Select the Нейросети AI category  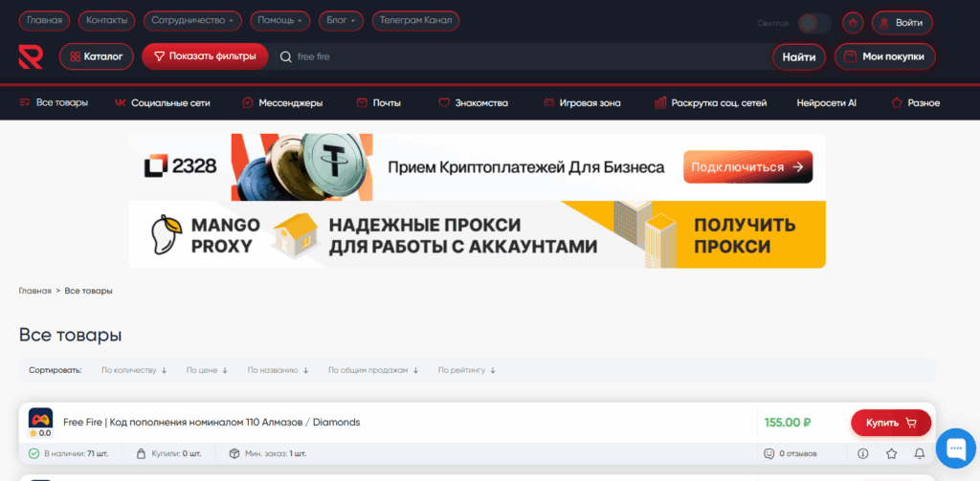(826, 103)
